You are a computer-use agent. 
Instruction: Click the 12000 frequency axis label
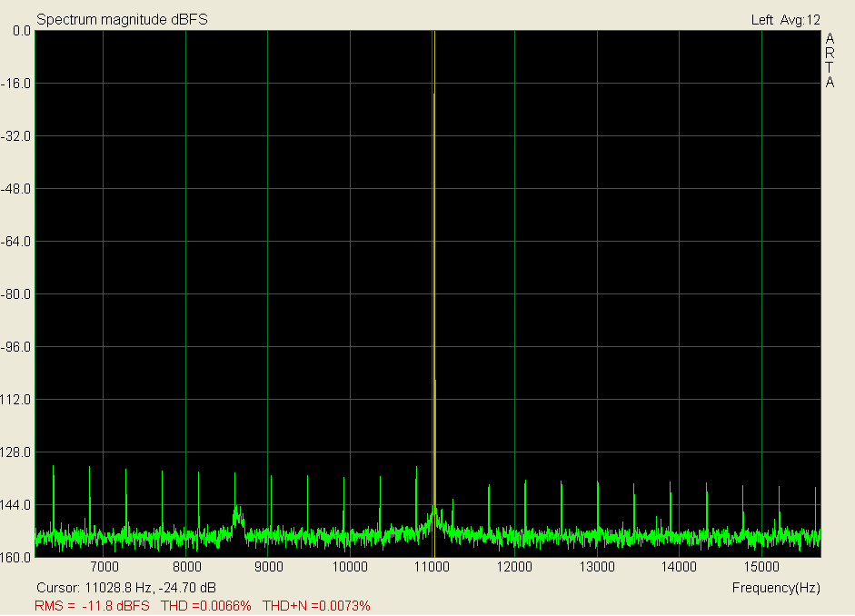click(514, 567)
